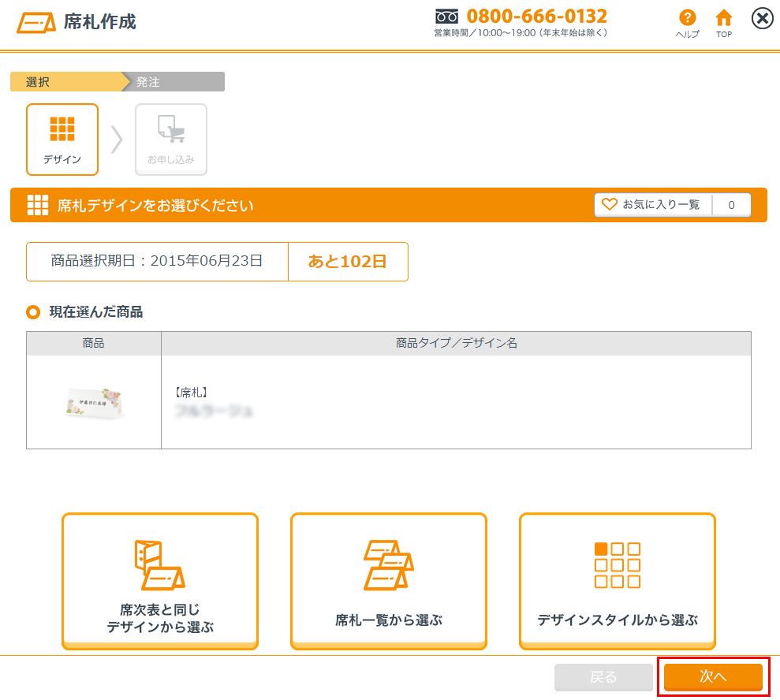This screenshot has height=700, width=780.
Task: Click the 席札作成 place card logo icon
Action: click(x=36, y=22)
